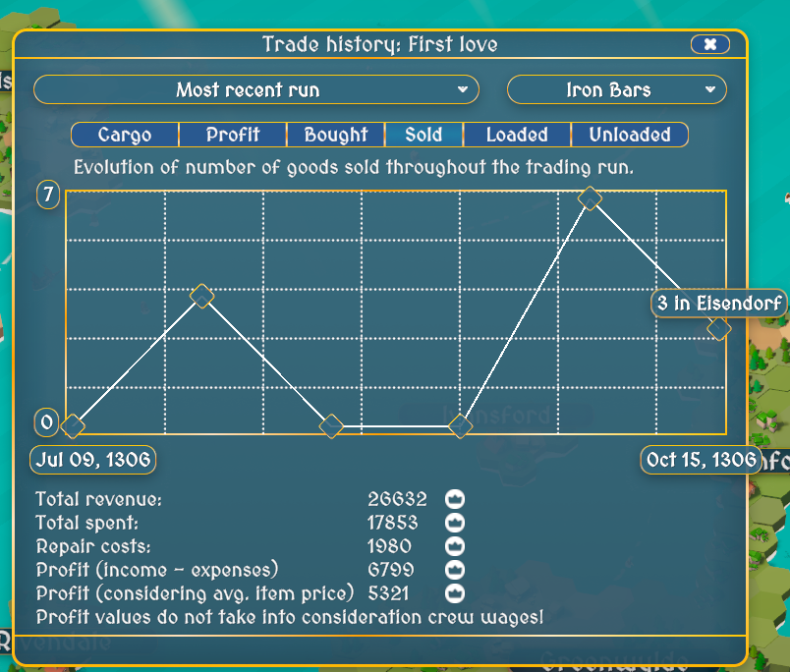View the Unloaded tab

[x=630, y=135]
